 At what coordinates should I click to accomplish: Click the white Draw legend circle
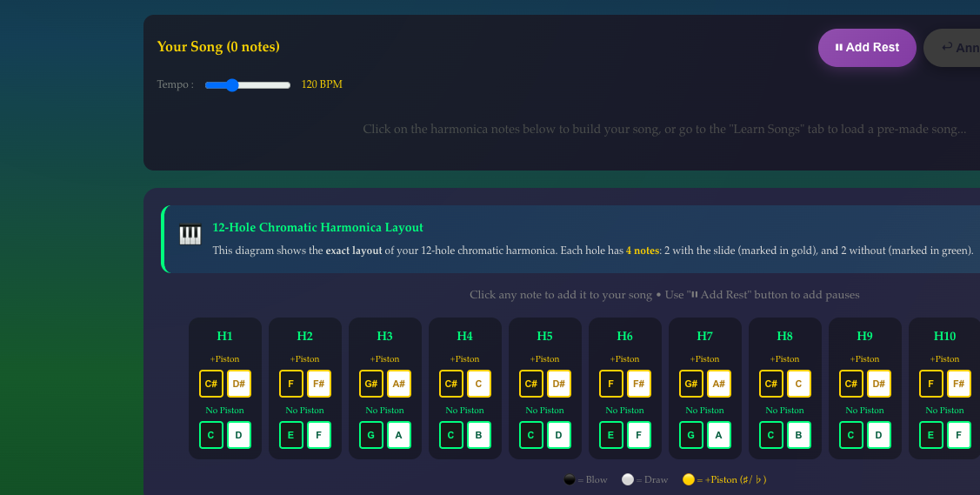coord(628,479)
